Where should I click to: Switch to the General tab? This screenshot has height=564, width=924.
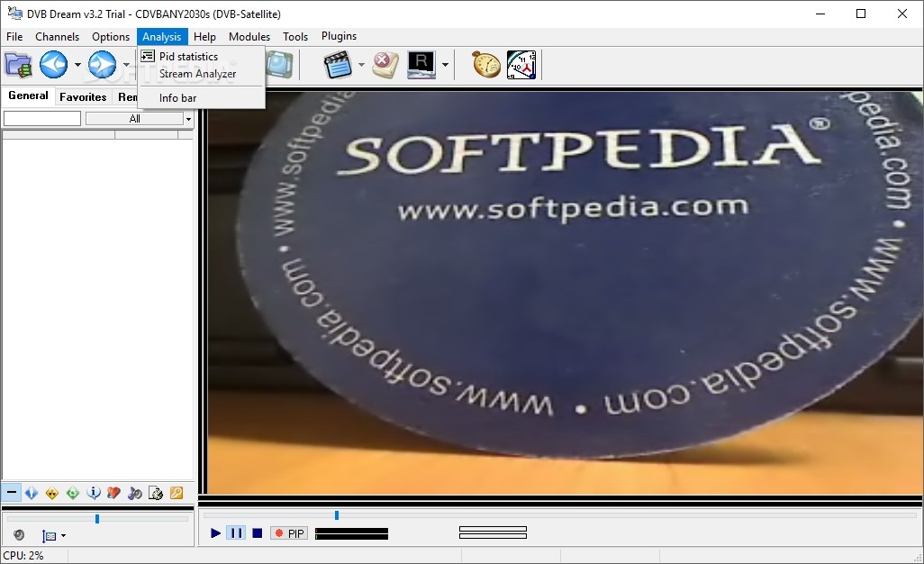[x=28, y=96]
